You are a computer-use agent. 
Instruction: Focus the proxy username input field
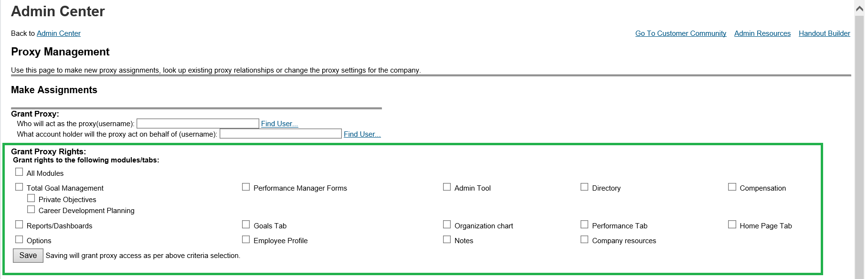[x=198, y=124]
